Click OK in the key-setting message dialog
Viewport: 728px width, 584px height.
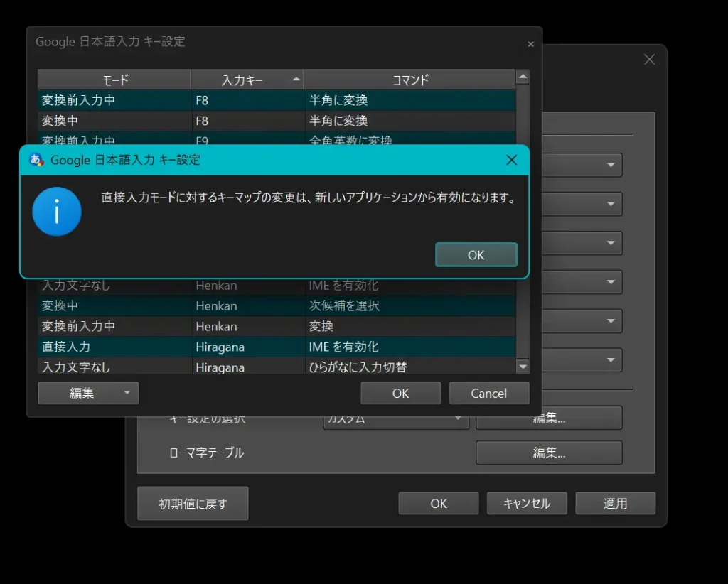click(476, 254)
